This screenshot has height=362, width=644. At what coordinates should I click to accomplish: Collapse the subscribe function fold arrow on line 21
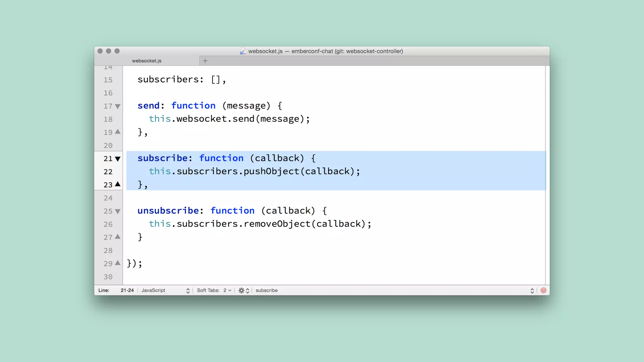pos(118,159)
